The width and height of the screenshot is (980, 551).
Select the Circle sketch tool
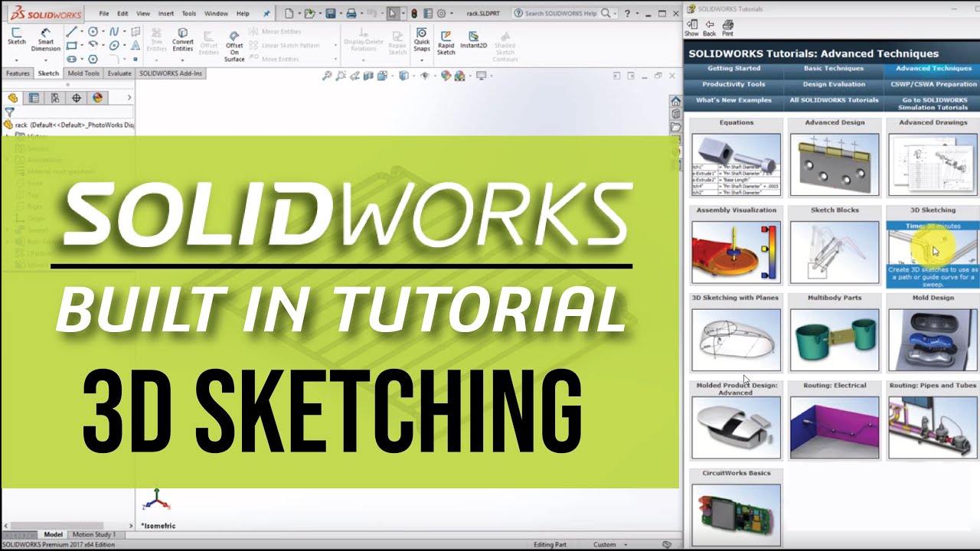pyautogui.click(x=93, y=31)
